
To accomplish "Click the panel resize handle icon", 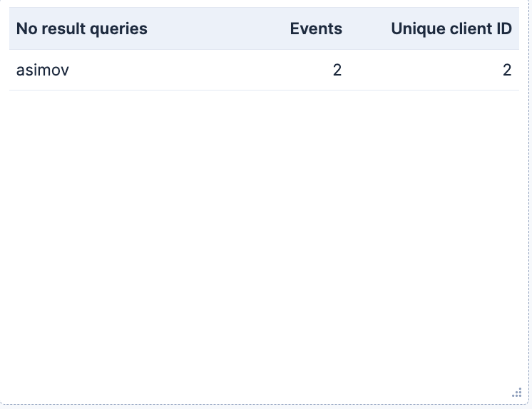I will point(517,393).
